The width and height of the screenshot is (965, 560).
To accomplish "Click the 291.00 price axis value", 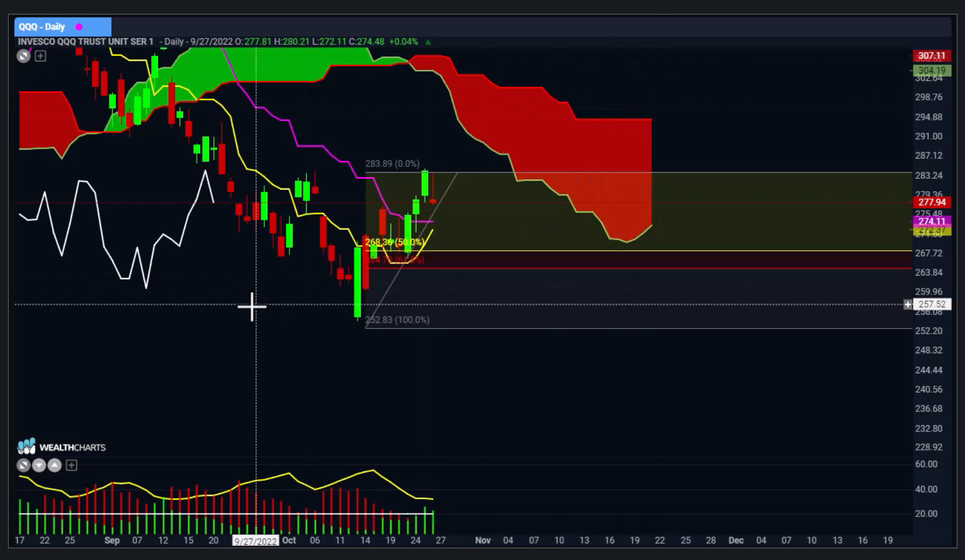I will (928, 136).
